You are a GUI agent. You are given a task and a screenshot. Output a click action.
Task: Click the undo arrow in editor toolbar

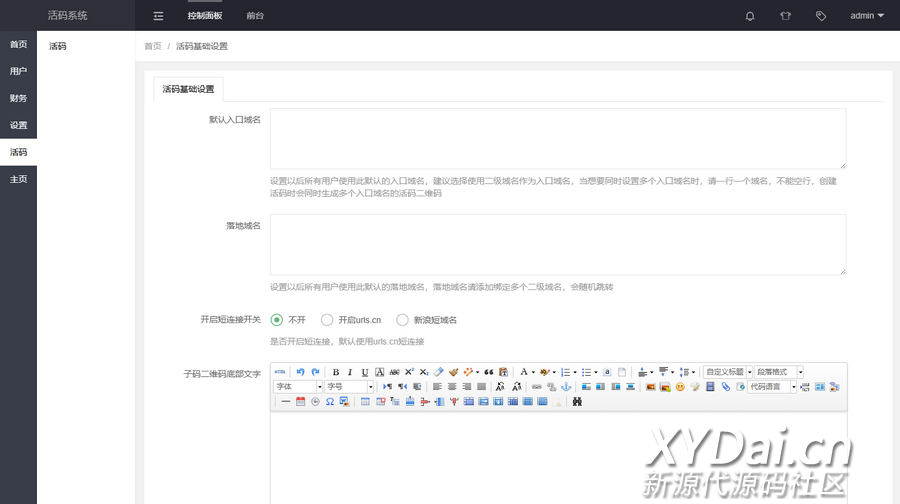click(x=300, y=372)
